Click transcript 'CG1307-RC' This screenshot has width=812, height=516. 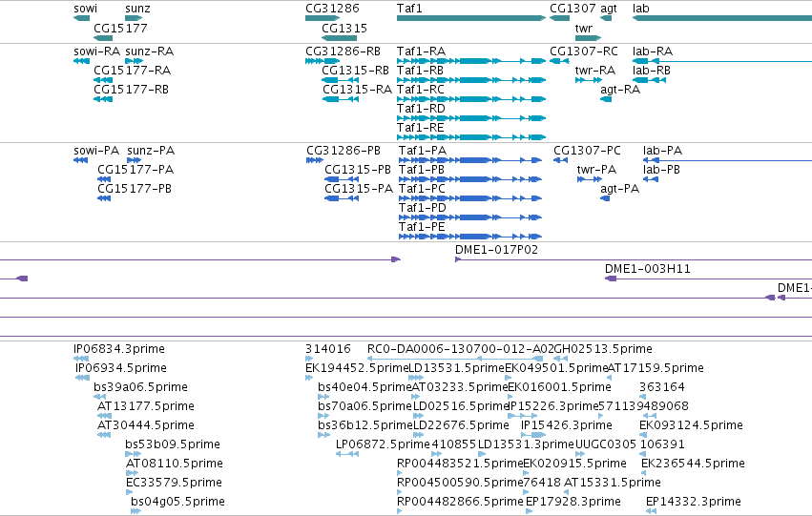click(x=584, y=52)
